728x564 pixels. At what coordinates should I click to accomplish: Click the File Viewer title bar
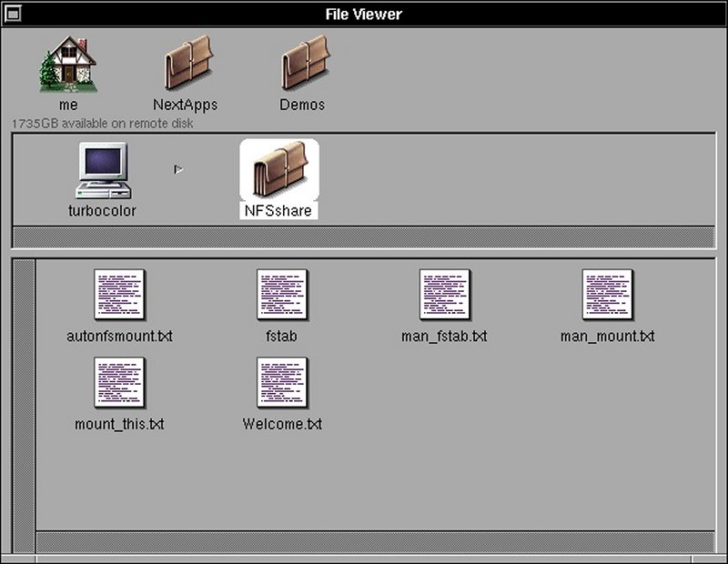click(x=364, y=14)
